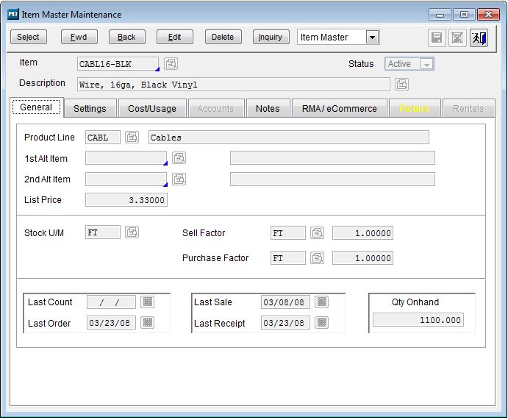Click the 2nd Alt Item description field

332,179
